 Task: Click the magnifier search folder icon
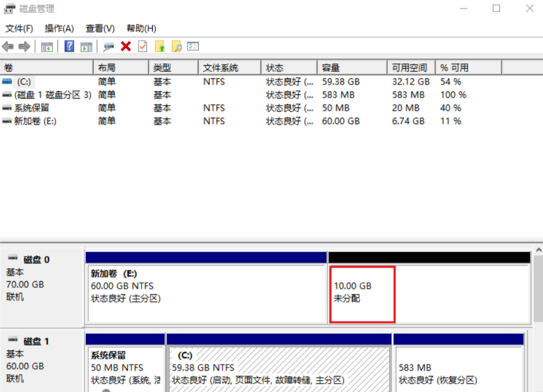pos(176,47)
